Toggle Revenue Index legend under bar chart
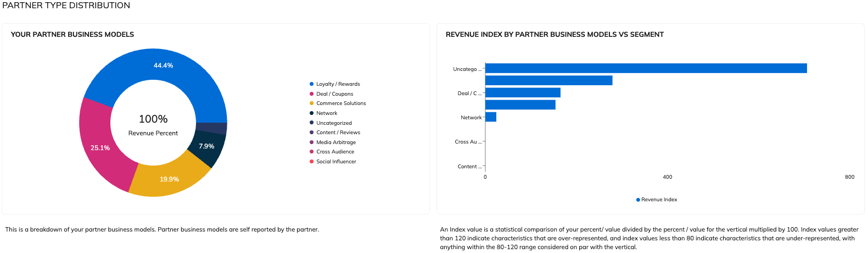Screen dimensions: 868x253 [657, 200]
